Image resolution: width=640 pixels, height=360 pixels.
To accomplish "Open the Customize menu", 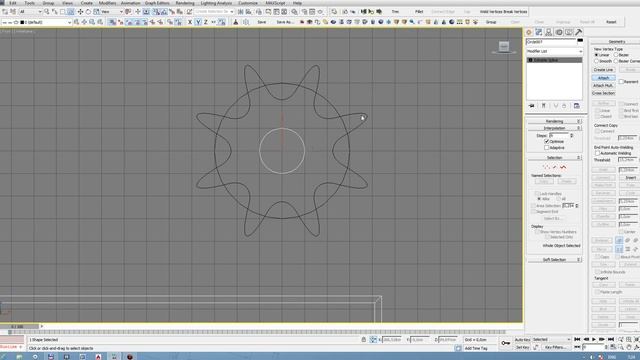I will (x=248, y=3).
